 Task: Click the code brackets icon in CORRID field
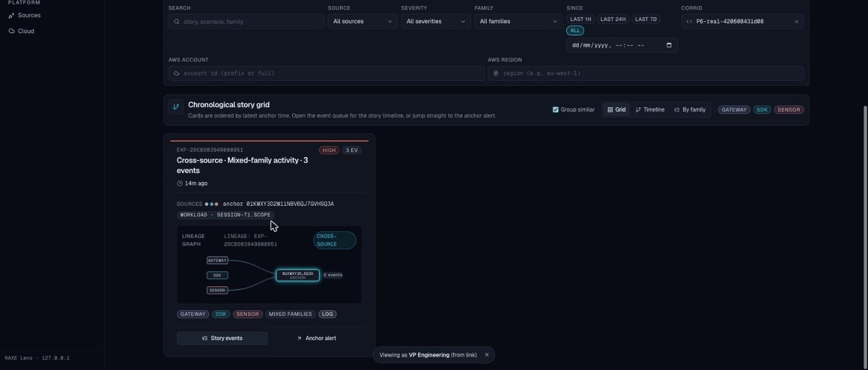(689, 22)
